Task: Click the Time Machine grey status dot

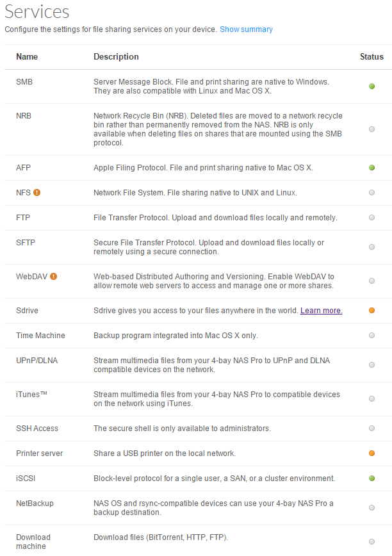Action: pos(372,335)
